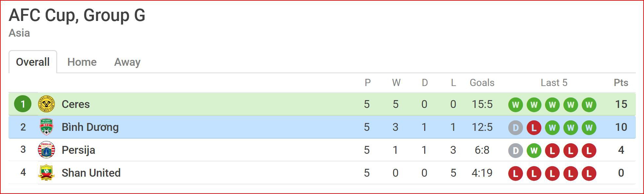Click the Persija club badge
Viewport: 644px width, 194px height.
coord(46,150)
